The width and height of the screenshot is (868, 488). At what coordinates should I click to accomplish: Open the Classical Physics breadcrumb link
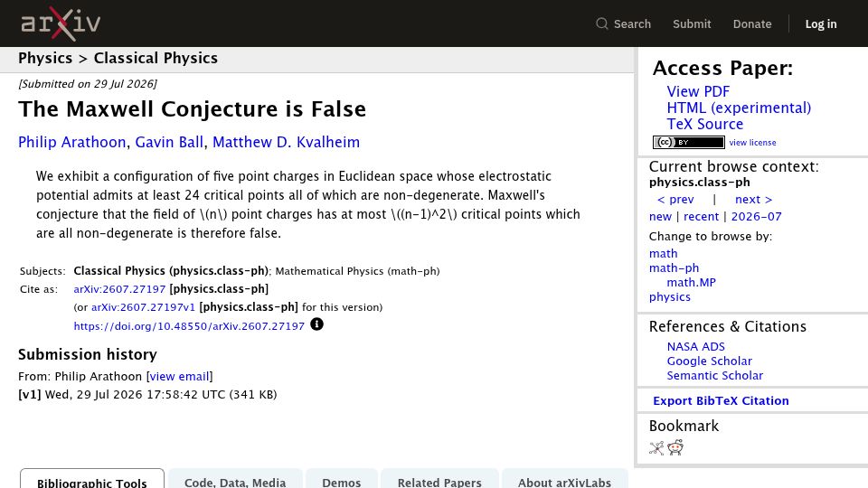[156, 58]
